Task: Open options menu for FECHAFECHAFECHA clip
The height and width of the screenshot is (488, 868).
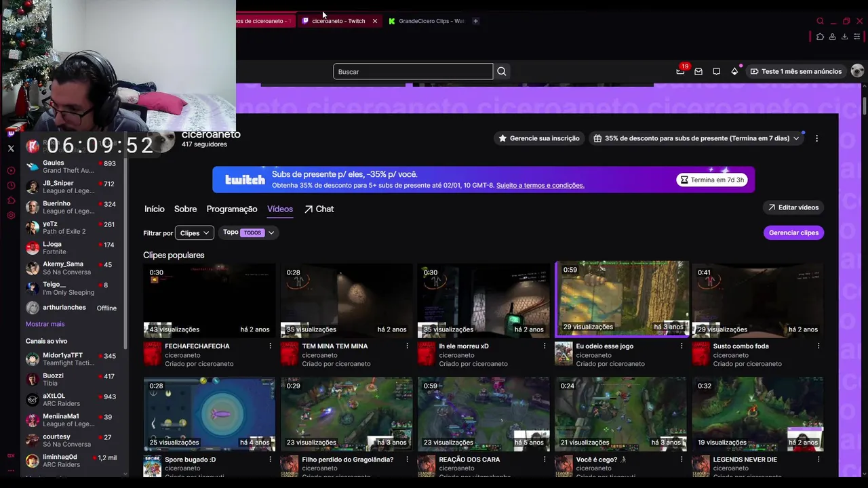Action: click(x=270, y=346)
